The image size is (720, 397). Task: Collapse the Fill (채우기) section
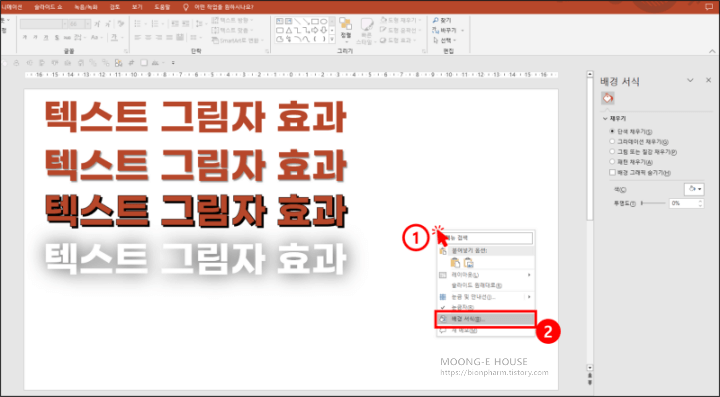coord(606,119)
